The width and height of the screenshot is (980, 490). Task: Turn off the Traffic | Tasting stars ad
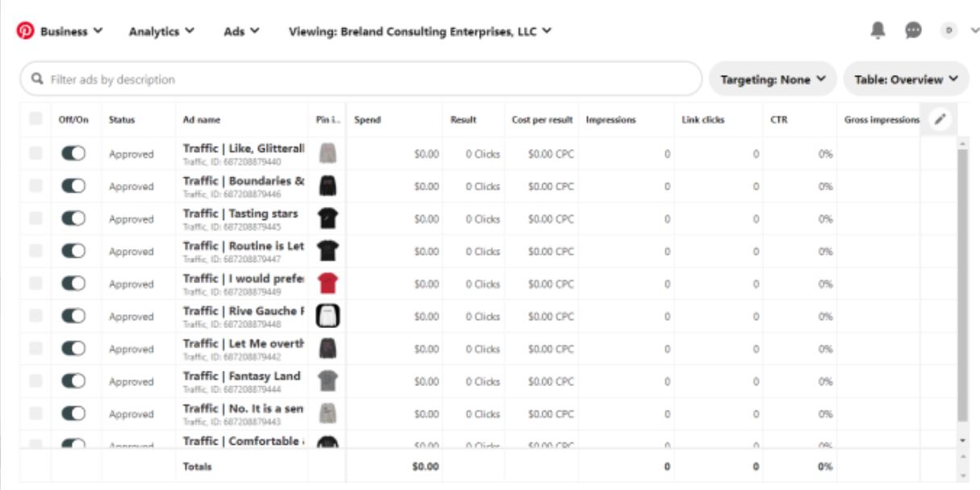[x=73, y=219]
